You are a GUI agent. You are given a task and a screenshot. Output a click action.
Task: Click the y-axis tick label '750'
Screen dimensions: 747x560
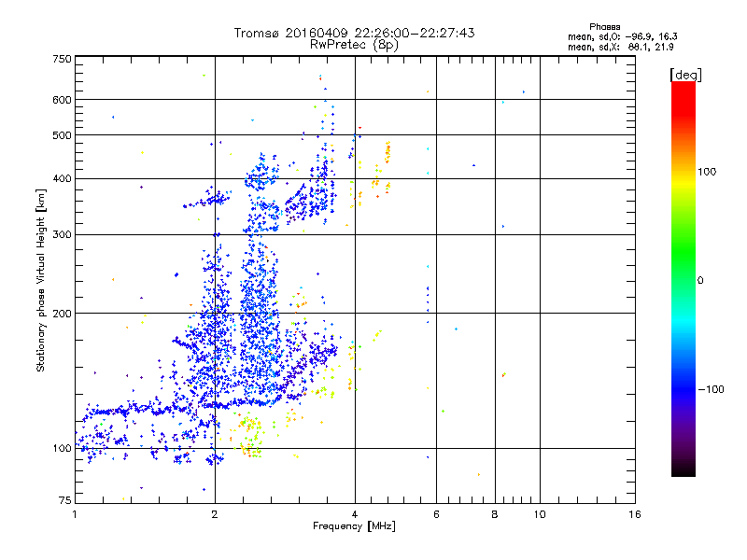coord(63,59)
